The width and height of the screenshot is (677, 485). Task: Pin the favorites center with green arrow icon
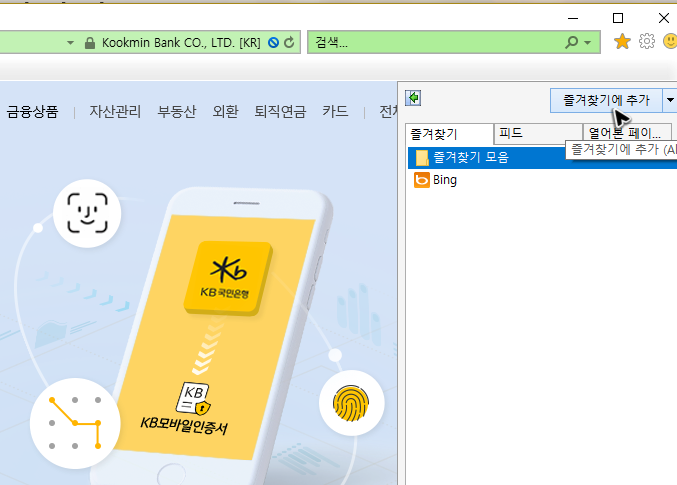click(413, 98)
